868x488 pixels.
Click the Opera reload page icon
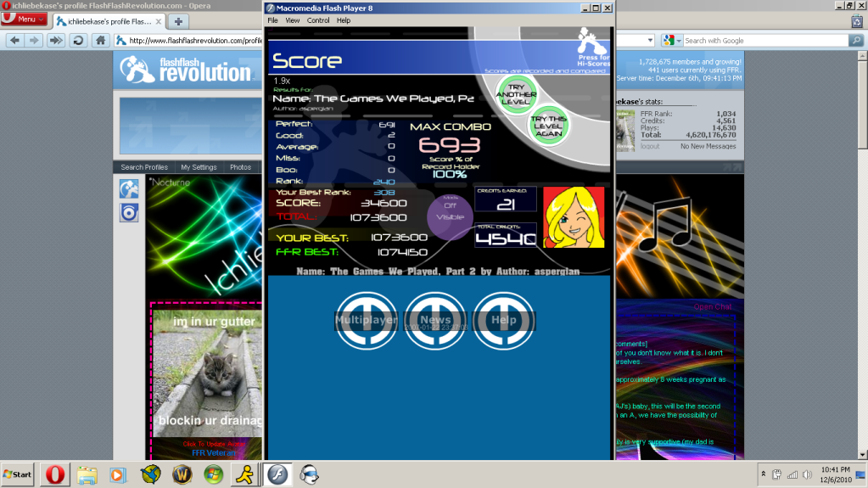78,40
